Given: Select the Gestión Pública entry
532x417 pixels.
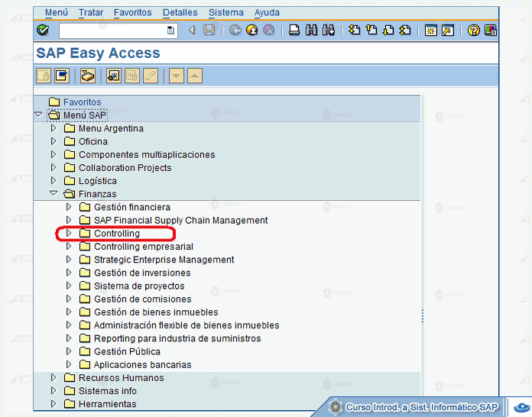Looking at the screenshot, I should point(127,351).
